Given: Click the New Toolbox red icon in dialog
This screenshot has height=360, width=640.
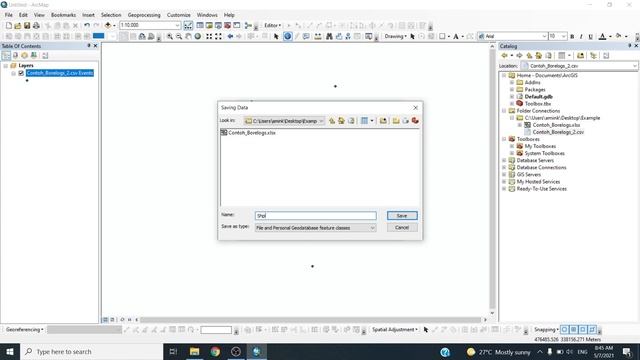Looking at the screenshot, I should [415, 121].
